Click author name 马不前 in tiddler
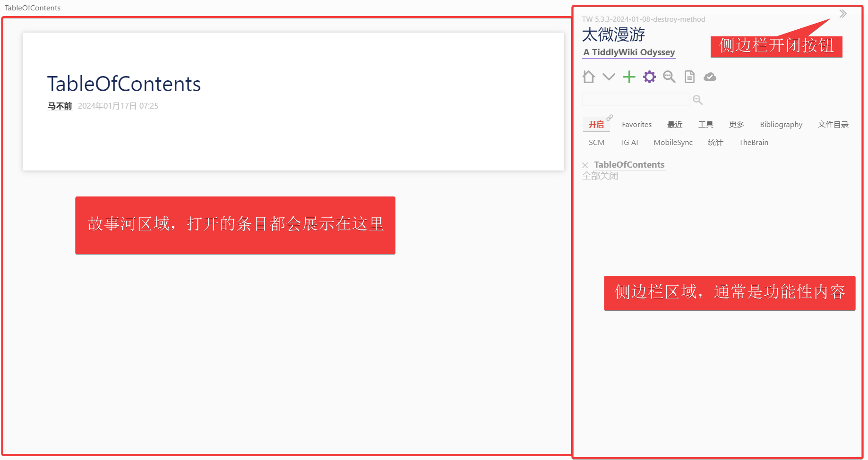This screenshot has width=868, height=460. pyautogui.click(x=60, y=106)
